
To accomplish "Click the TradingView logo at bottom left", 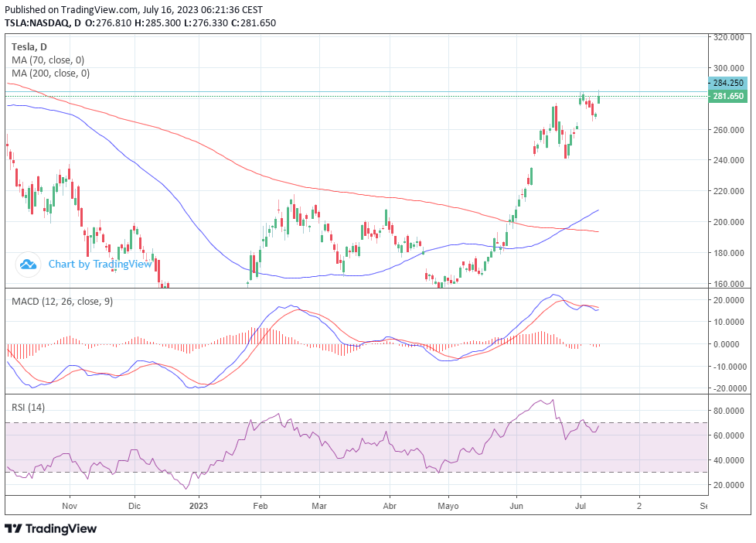I will tap(50, 528).
